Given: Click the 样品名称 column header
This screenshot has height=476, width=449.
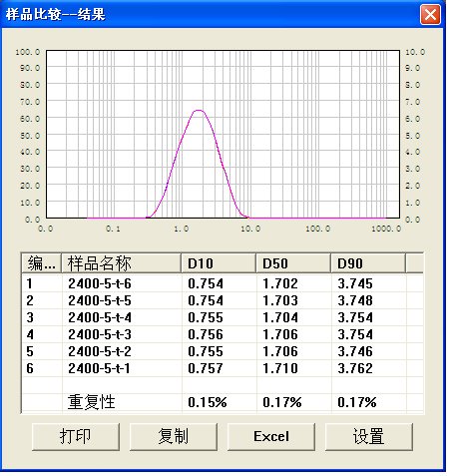Looking at the screenshot, I should coord(122,263).
